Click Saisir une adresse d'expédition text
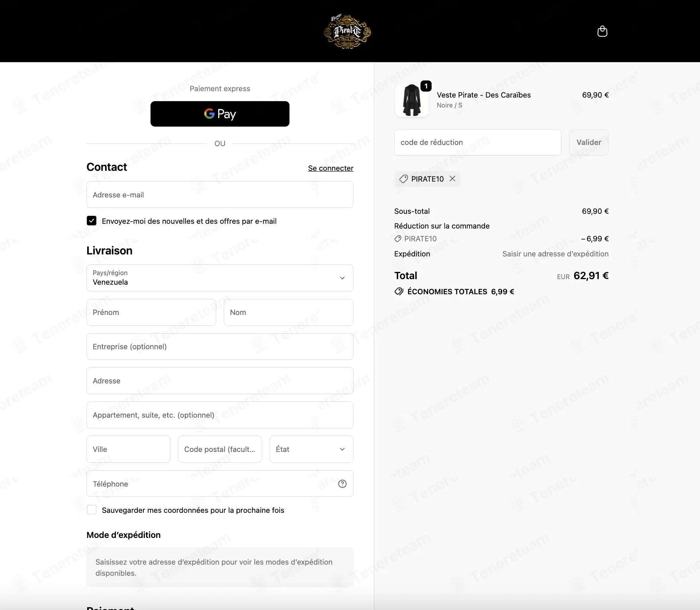The width and height of the screenshot is (700, 610). pyautogui.click(x=555, y=254)
